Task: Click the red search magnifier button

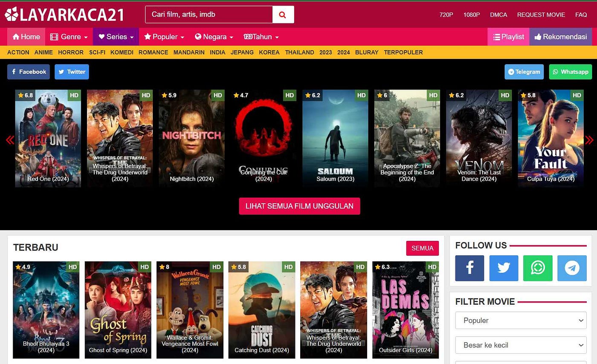Action: click(283, 14)
